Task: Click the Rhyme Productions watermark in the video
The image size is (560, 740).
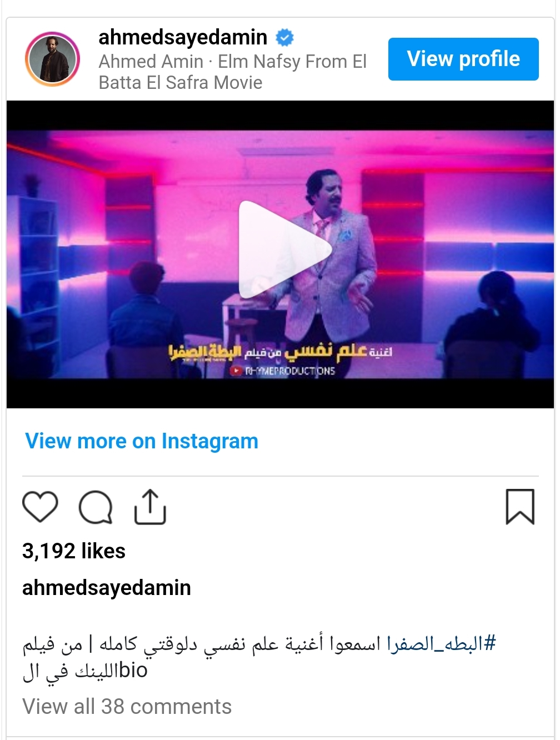Action: click(x=283, y=371)
